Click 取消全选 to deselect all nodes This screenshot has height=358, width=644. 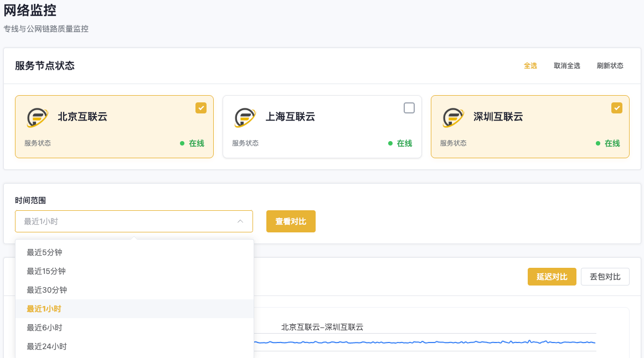pyautogui.click(x=566, y=66)
